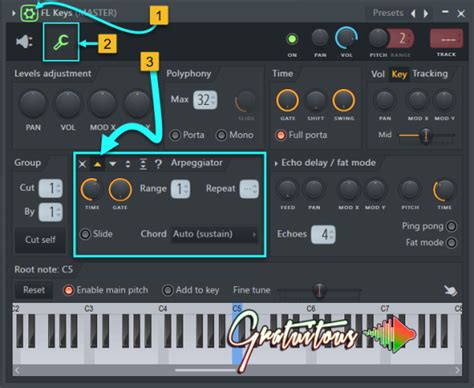Image resolution: width=474 pixels, height=388 pixels.
Task: Adjust the tracking Mid slider
Action: pos(427,135)
